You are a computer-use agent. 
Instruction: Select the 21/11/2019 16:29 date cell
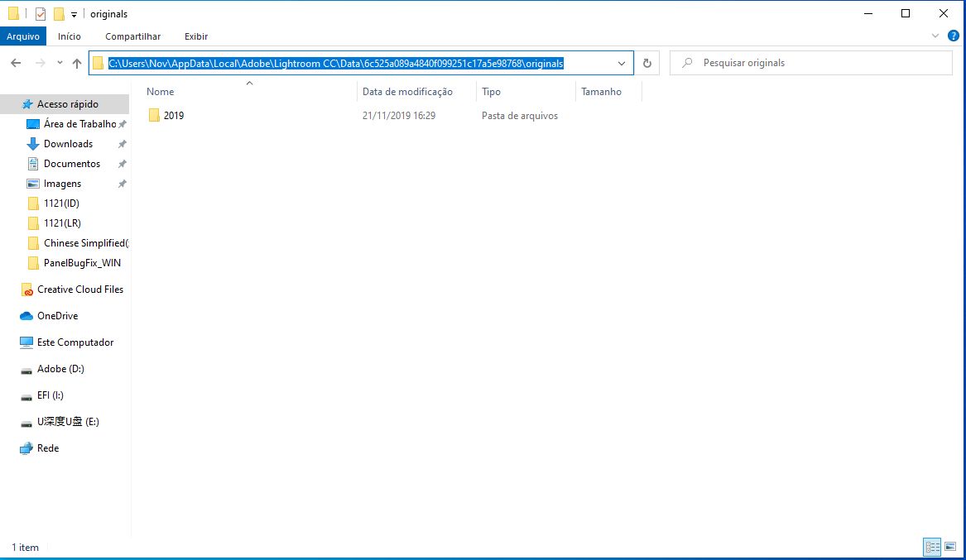[x=399, y=115]
